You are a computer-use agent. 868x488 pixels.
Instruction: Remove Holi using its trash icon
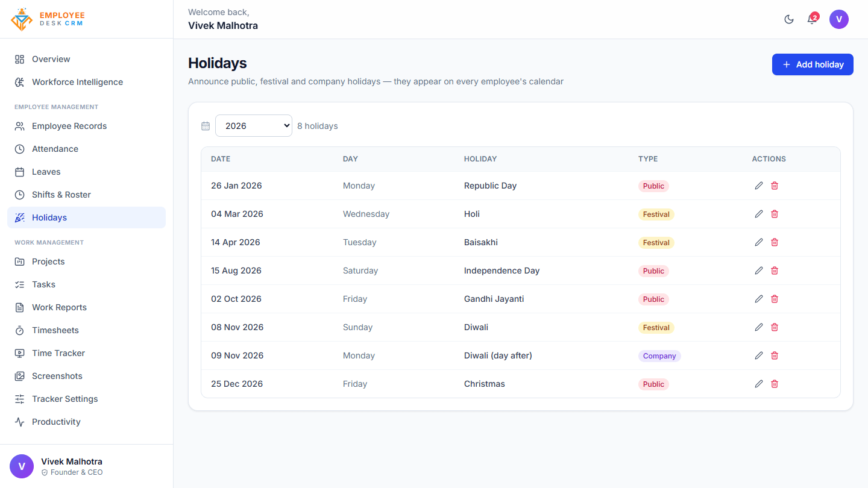coord(775,214)
